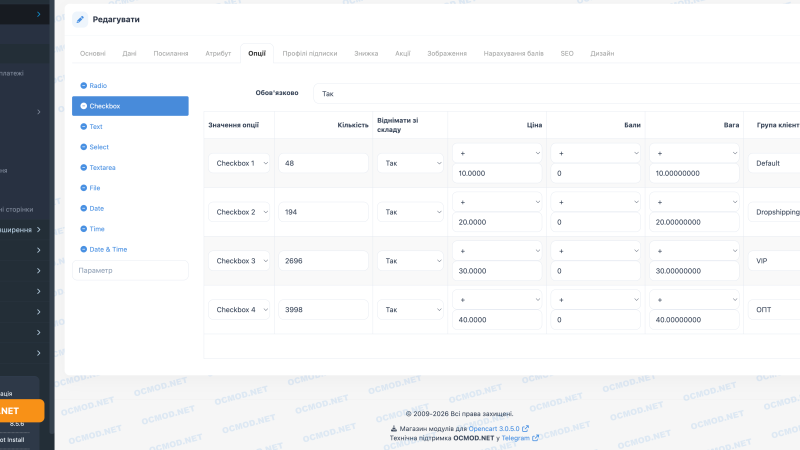
Task: Click the quantity field containing 194
Action: point(323,212)
